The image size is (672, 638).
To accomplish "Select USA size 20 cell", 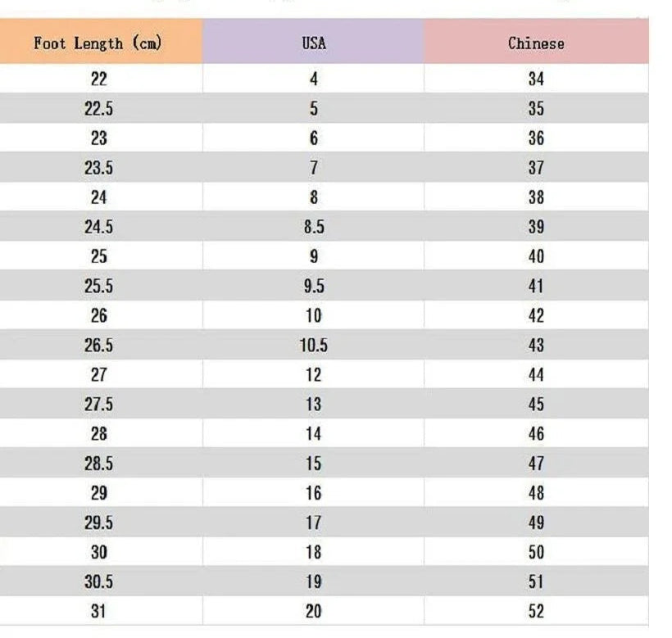I will 313,611.
